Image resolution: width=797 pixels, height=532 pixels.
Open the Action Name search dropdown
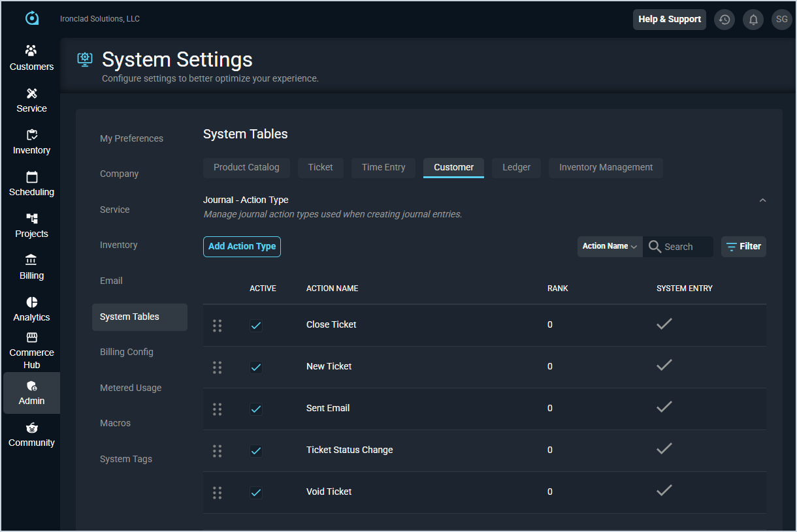click(610, 247)
